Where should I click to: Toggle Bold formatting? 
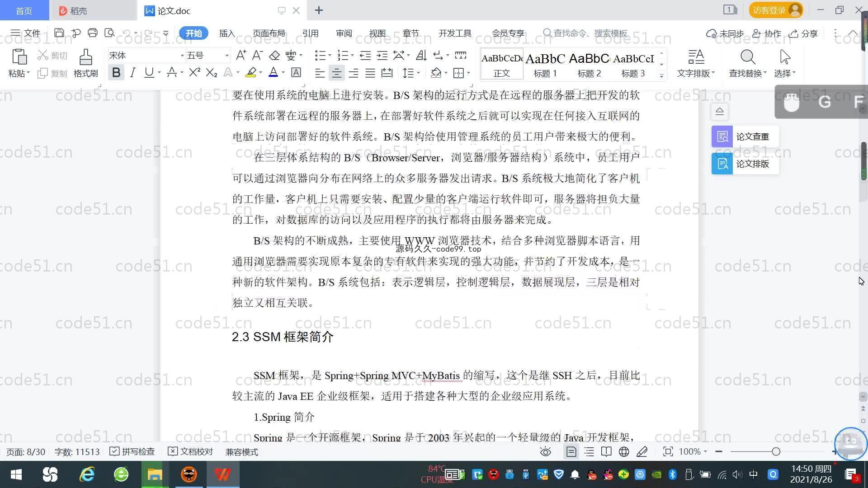116,72
